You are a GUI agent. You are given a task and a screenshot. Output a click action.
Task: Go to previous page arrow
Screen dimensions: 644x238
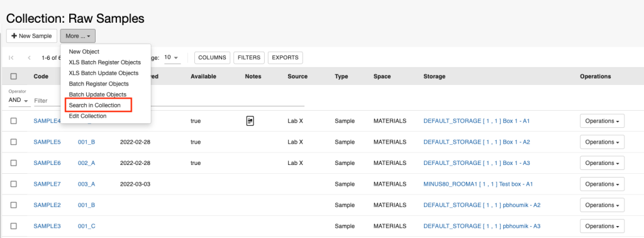click(x=29, y=58)
